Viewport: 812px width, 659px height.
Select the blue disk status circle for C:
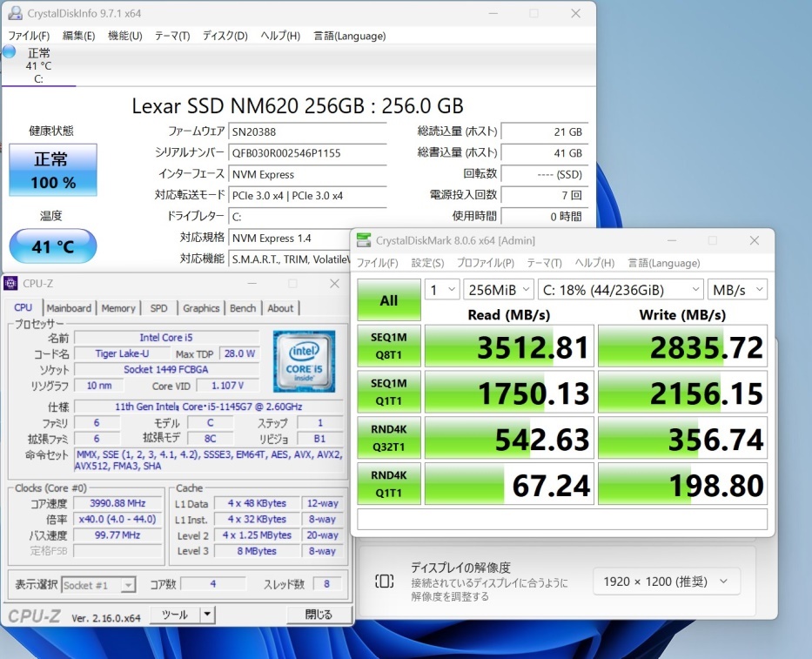point(10,51)
